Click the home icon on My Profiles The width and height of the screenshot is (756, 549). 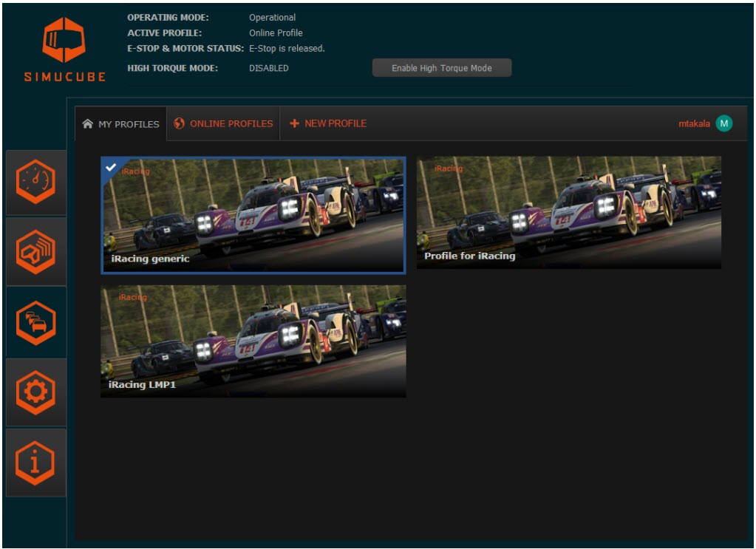coord(87,124)
